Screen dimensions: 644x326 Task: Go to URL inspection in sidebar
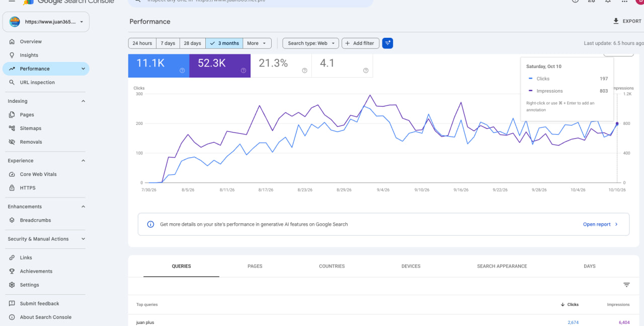click(x=37, y=83)
